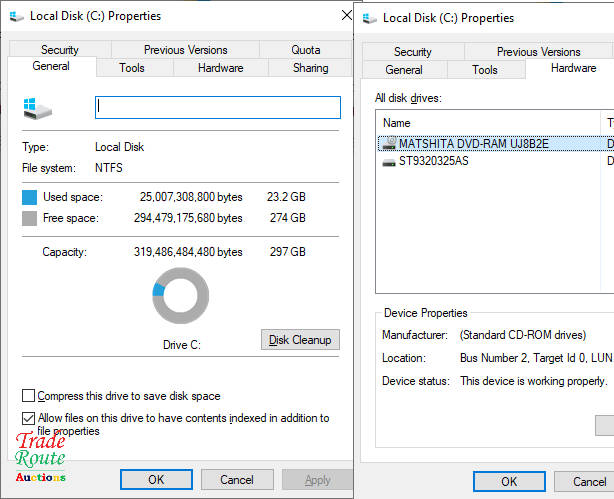
Task: Switch to the Tools tab in left window
Action: pyautogui.click(x=132, y=68)
